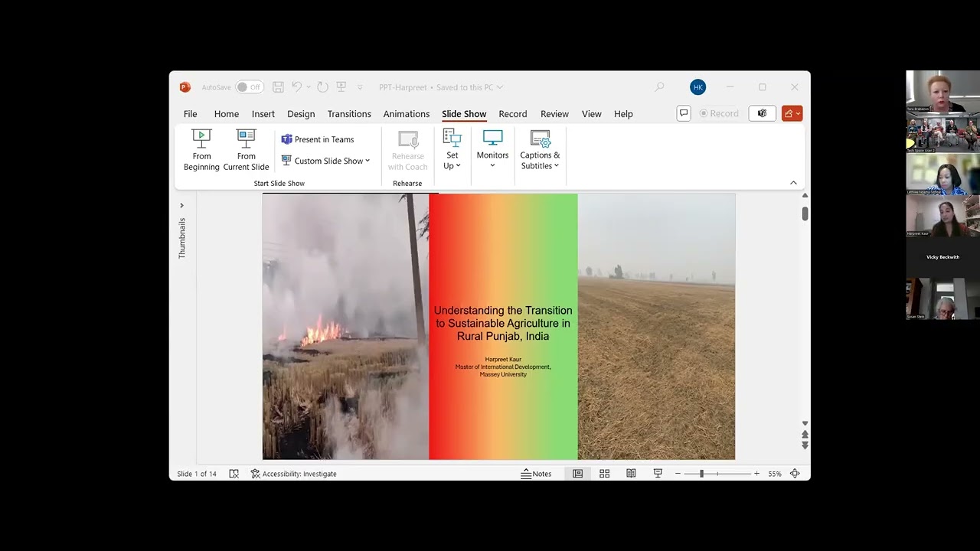Click the Save disk icon
This screenshot has width=980, height=551.
tap(279, 87)
